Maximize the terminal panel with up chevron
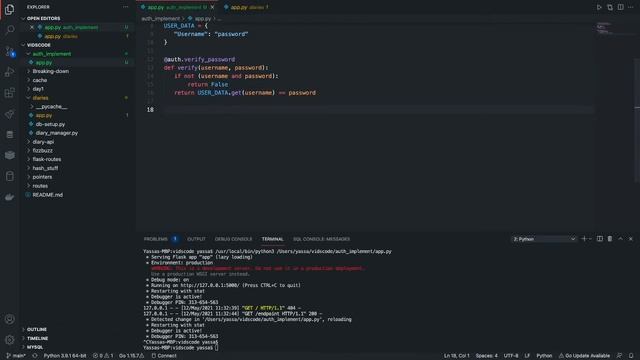640x360 pixels. click(620, 239)
